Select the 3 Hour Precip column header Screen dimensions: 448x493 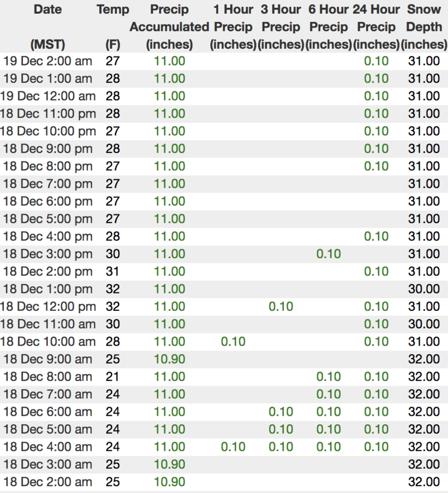coord(281,26)
